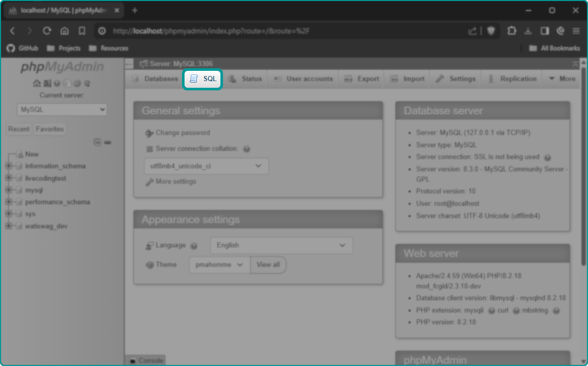Open the Brave shields icon
The height and width of the screenshot is (366, 588).
coord(491,31)
